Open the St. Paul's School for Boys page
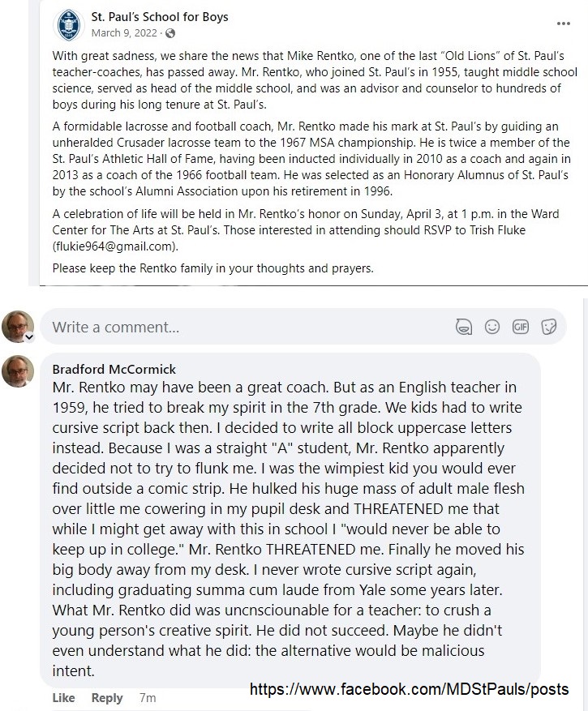 coord(160,17)
